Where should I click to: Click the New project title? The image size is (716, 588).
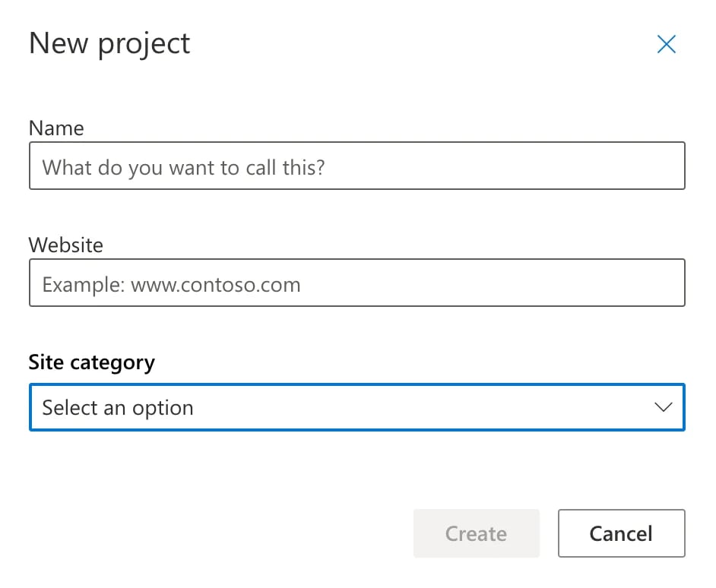tap(109, 44)
